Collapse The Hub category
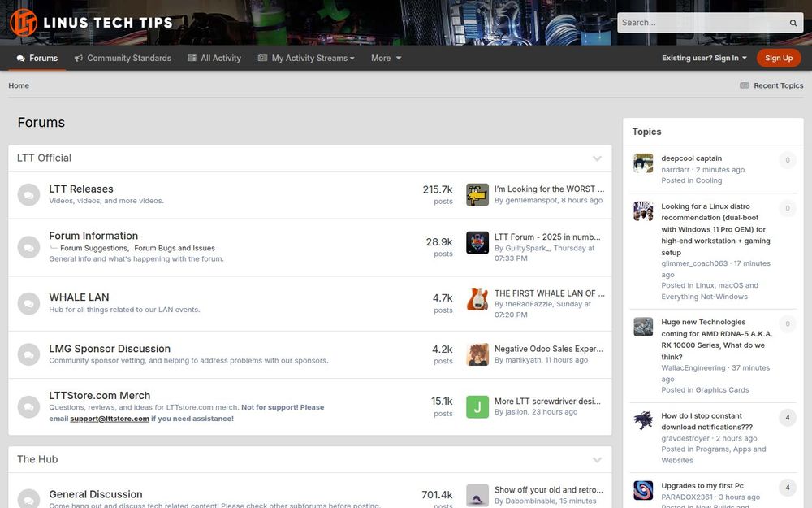 (x=597, y=460)
